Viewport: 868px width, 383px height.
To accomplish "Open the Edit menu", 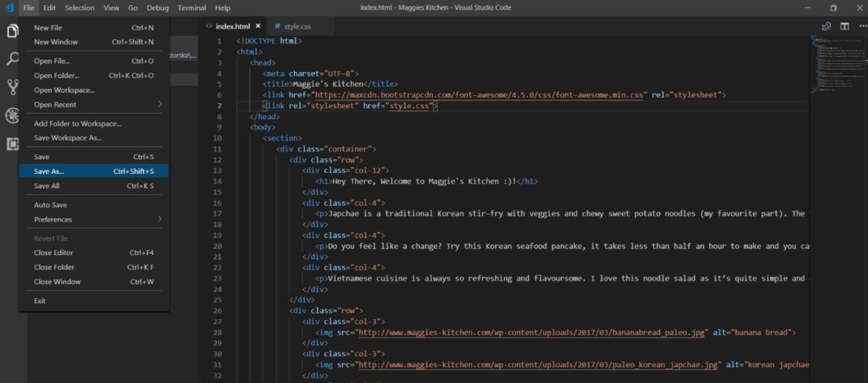I will point(49,8).
